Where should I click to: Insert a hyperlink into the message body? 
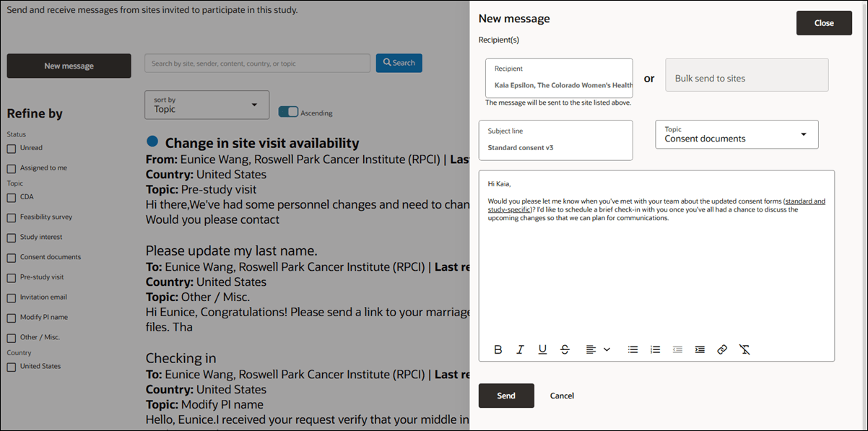pyautogui.click(x=721, y=349)
